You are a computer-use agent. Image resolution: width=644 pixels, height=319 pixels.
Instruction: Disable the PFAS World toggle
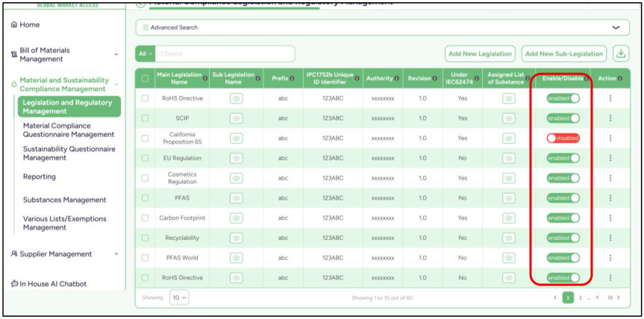coord(563,258)
